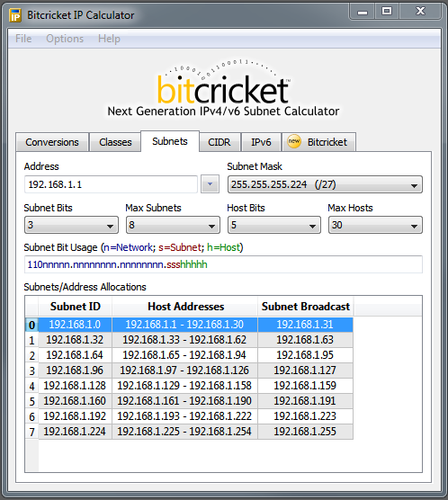Open the address history dropdown arrow

[x=210, y=184]
